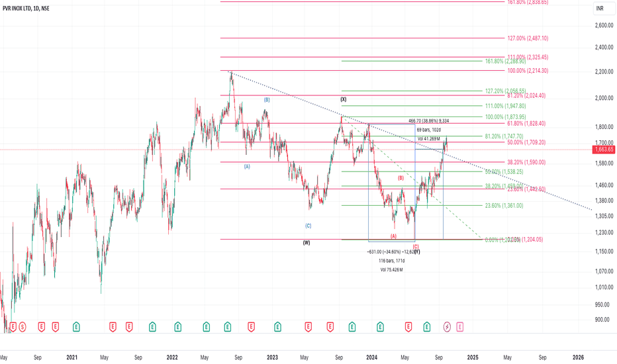Click the 116 bars, 171d measurement text
Image resolution: width=617 pixels, height=364 pixels.
pyautogui.click(x=391, y=261)
